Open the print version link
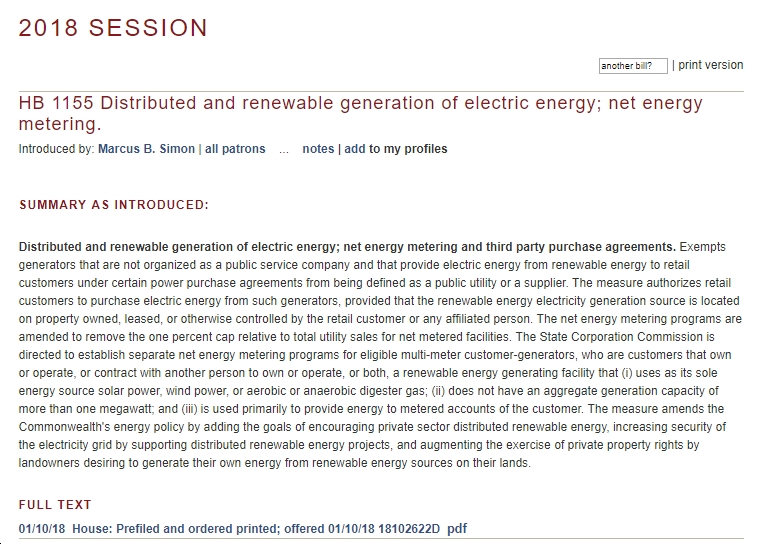763x544 pixels. click(710, 65)
